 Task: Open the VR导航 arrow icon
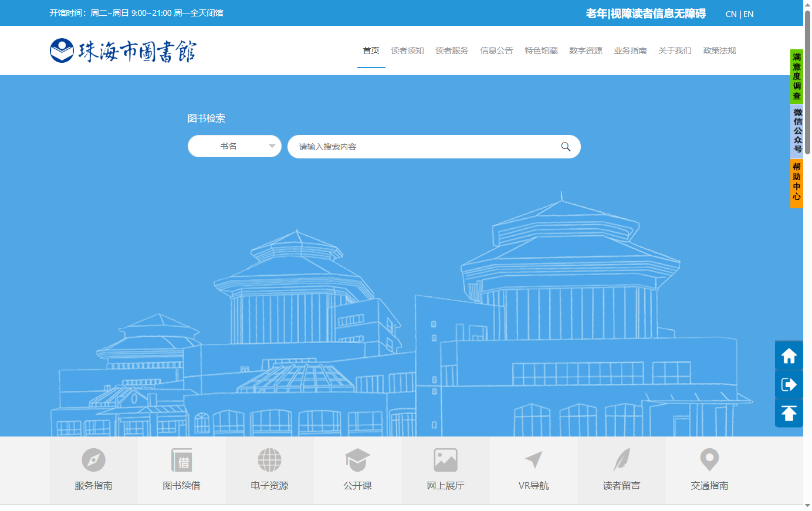[533, 460]
